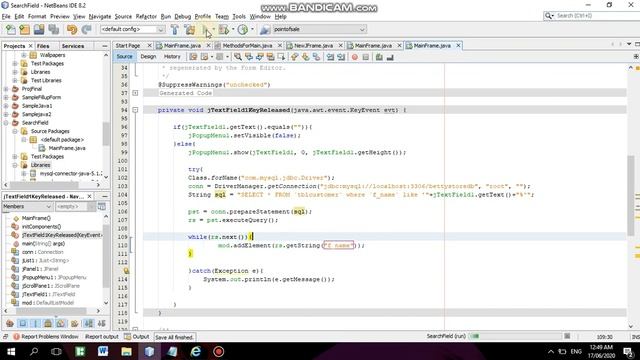The image size is (640, 360).
Task: Select MainFrame.java in Projects tree
Action: [x=67, y=148]
